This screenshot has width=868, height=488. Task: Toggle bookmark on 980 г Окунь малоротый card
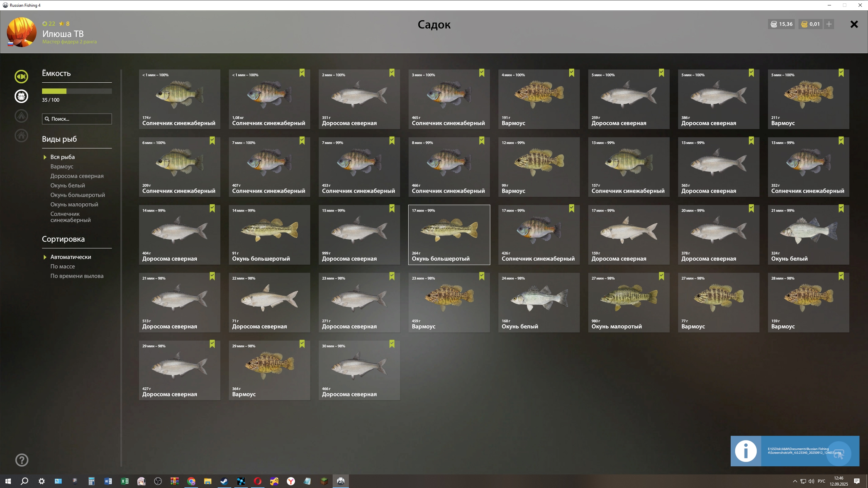point(661,277)
